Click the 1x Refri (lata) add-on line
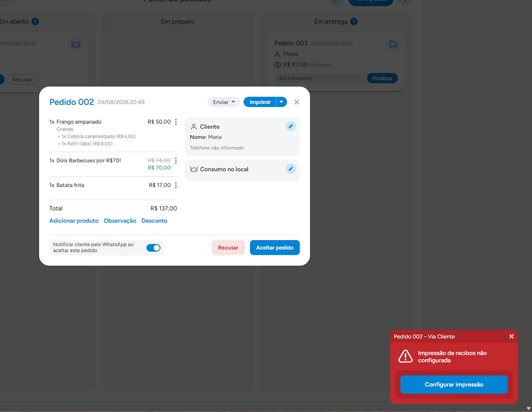532x412 pixels. [87, 144]
